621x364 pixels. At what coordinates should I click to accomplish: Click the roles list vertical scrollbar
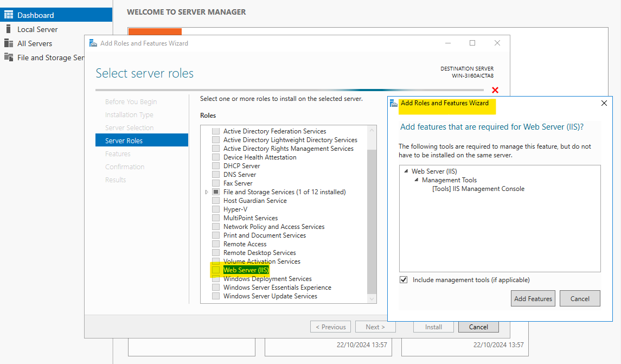[x=372, y=217]
